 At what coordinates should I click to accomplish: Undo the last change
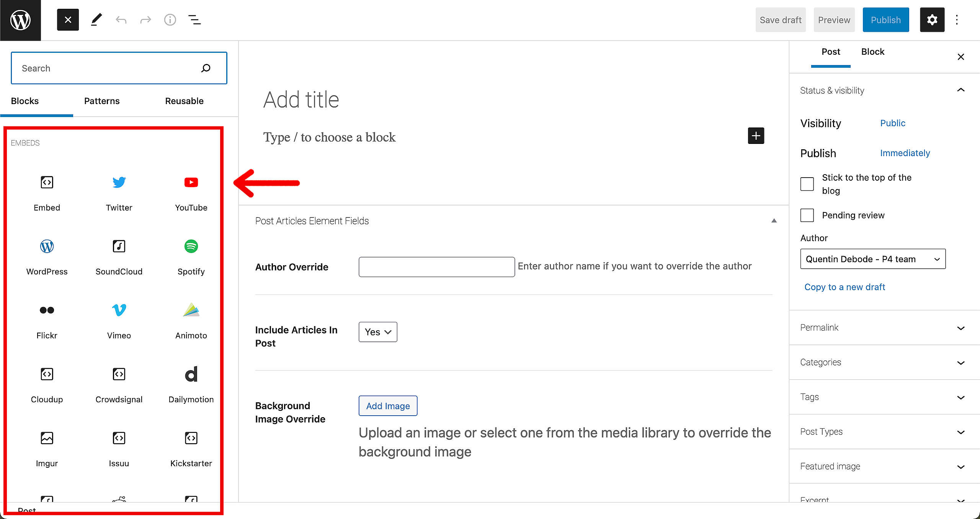(x=121, y=20)
